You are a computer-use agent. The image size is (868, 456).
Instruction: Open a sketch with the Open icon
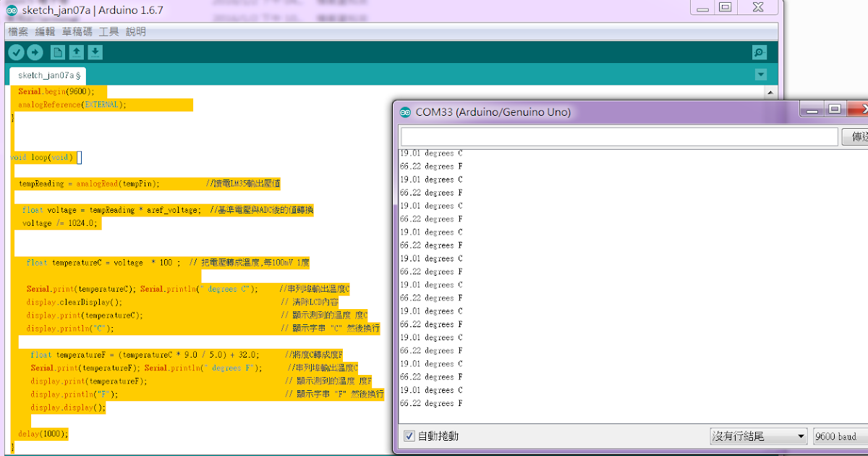coord(76,52)
